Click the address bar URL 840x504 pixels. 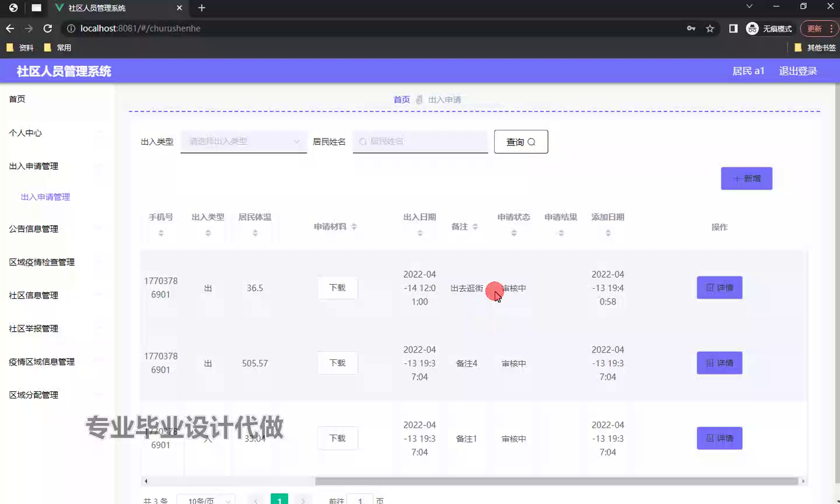click(x=140, y=28)
